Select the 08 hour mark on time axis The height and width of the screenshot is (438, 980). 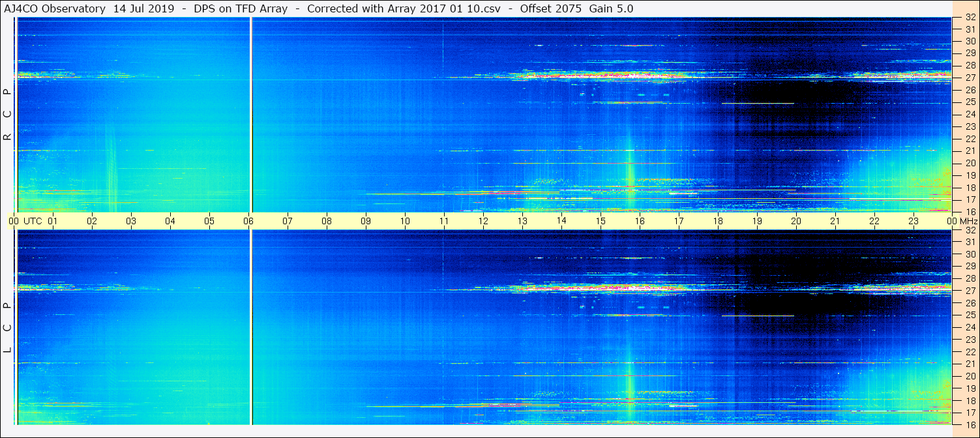(x=327, y=221)
